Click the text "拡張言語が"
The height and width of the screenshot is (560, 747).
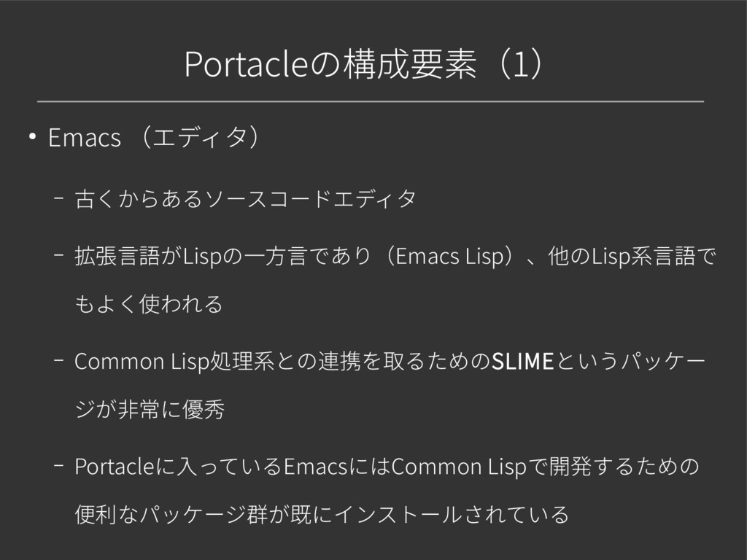tap(128, 257)
